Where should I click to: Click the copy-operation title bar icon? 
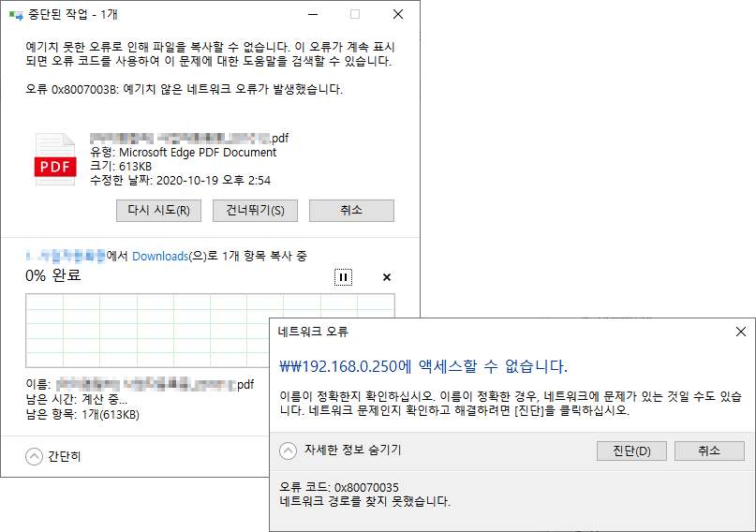click(16, 15)
